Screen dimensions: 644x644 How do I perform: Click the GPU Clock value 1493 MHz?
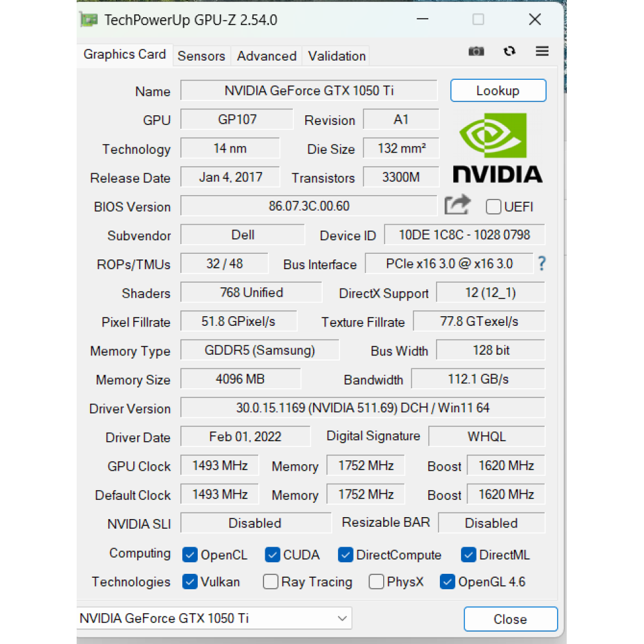pos(220,466)
